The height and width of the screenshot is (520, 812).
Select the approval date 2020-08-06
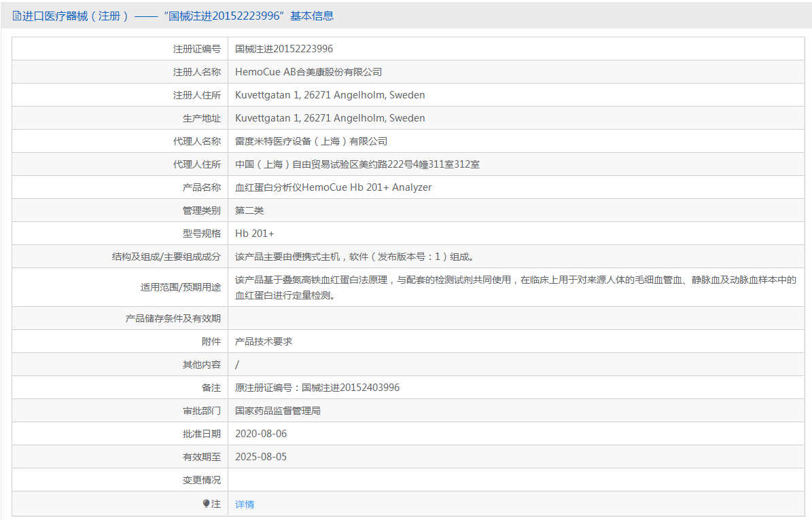pyautogui.click(x=261, y=434)
